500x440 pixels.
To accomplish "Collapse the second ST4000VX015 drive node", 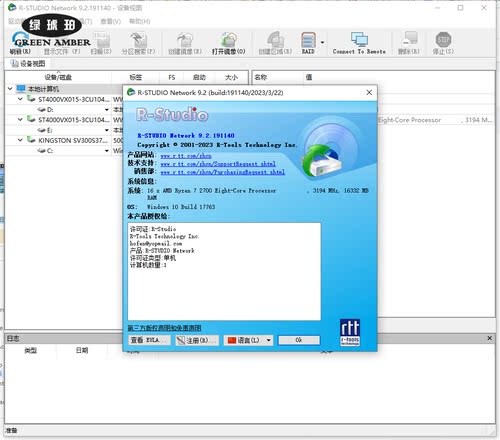I will coord(20,119).
